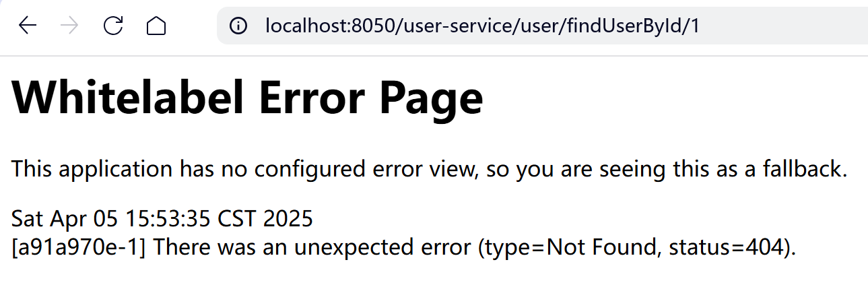View site information via the circled i icon
868x289 pixels.
pyautogui.click(x=238, y=26)
